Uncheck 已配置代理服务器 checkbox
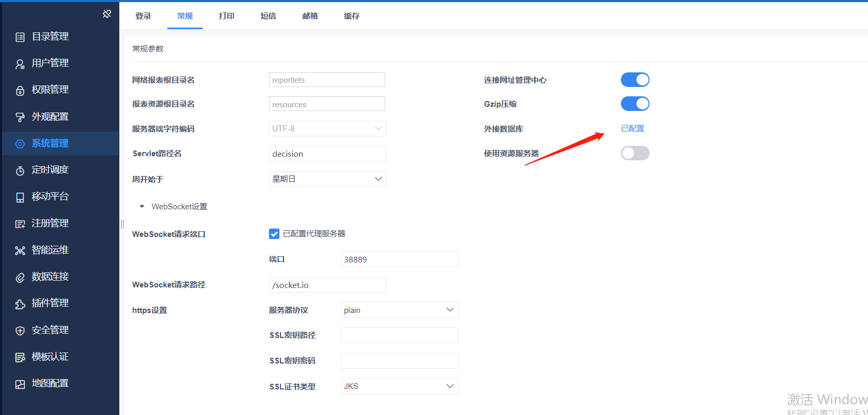Image resolution: width=868 pixels, height=415 pixels. click(x=274, y=234)
